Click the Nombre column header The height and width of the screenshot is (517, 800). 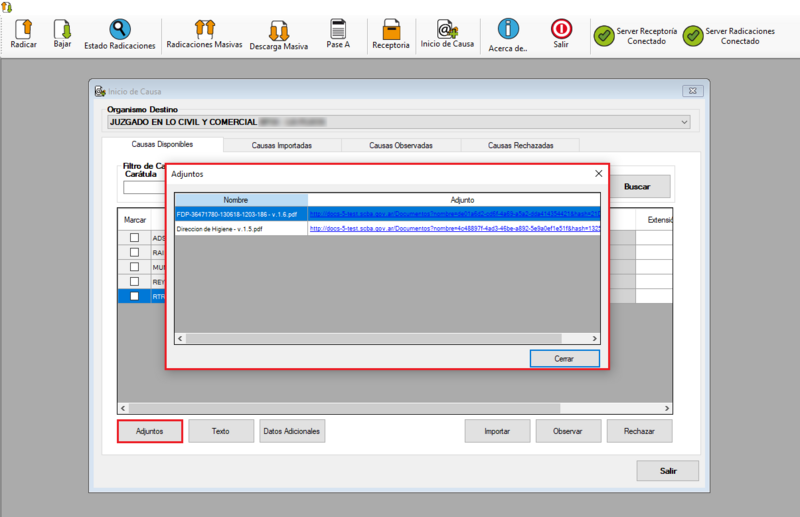(x=241, y=200)
